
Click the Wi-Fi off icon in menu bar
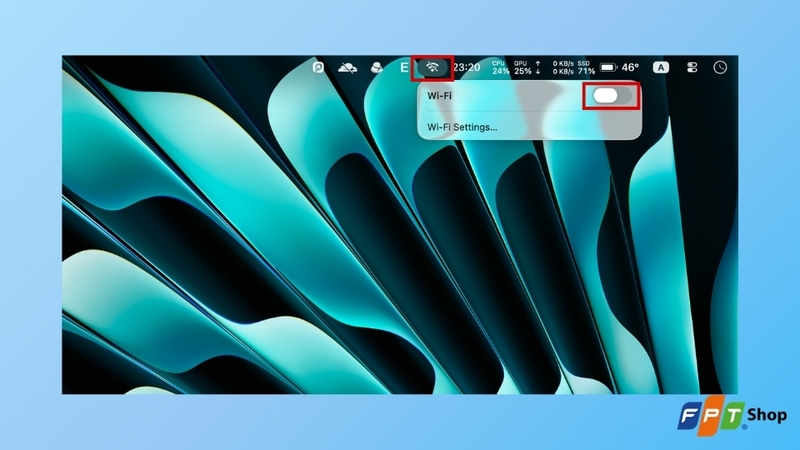coord(432,67)
